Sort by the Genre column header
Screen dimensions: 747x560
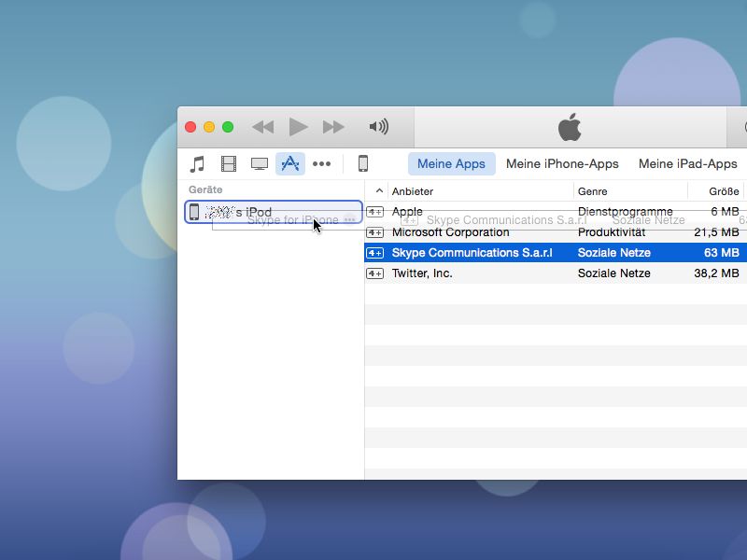(x=592, y=191)
